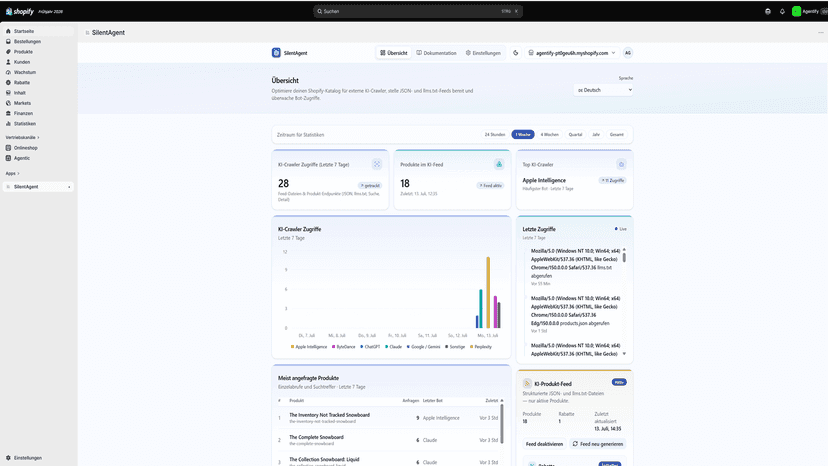The image size is (828, 466).
Task: Click the products table vertical scrollbar
Action: (502, 424)
